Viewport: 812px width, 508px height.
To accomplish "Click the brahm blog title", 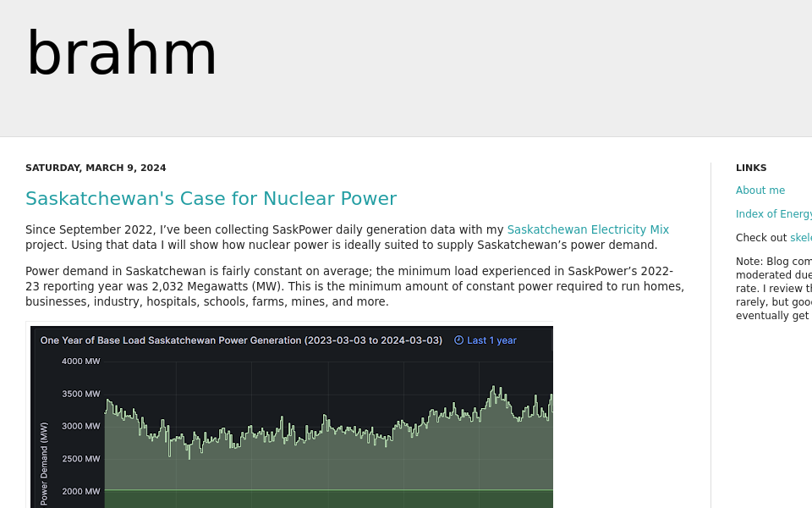I will click(x=122, y=55).
